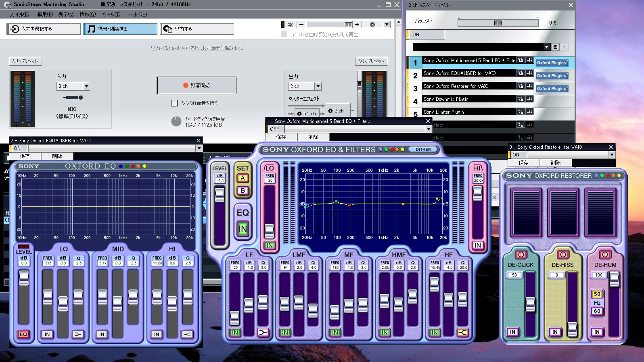
Task: Open the ヘルプ(H) menu
Action: point(138,15)
